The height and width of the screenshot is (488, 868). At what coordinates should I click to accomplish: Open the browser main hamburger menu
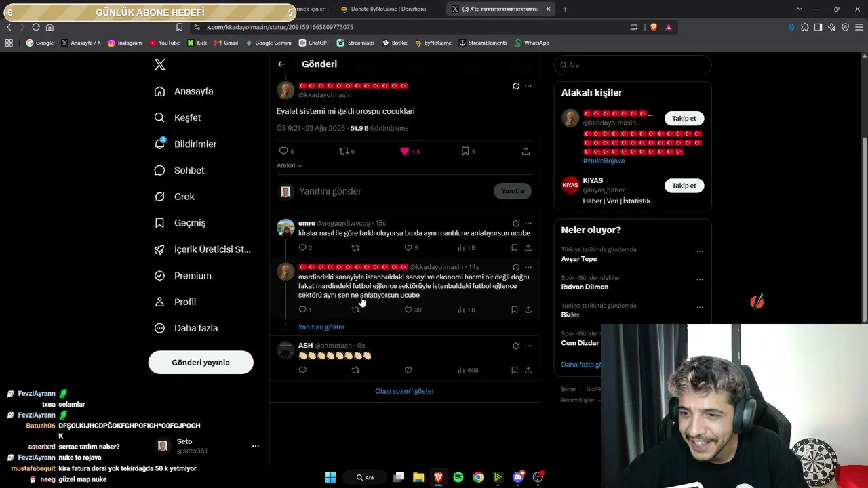(x=858, y=27)
